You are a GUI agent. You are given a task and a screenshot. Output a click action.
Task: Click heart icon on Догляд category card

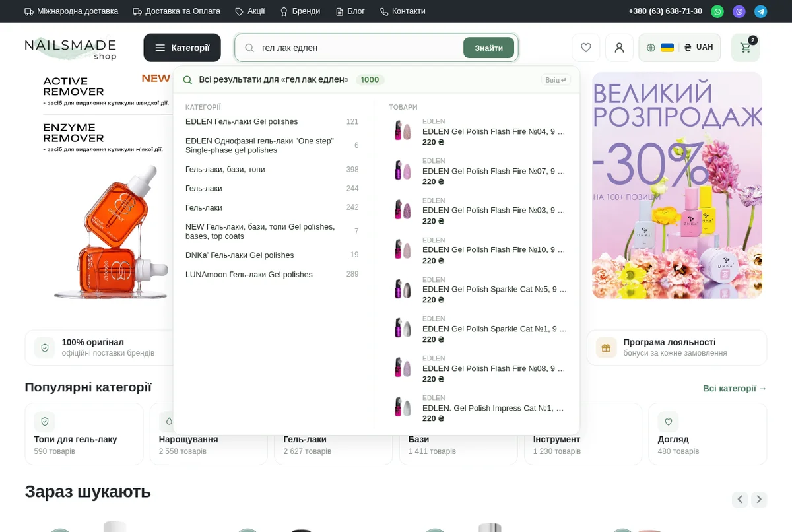[668, 422]
